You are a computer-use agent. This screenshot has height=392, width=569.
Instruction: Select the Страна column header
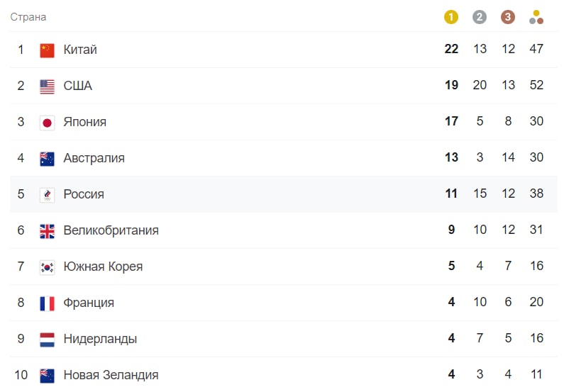28,17
